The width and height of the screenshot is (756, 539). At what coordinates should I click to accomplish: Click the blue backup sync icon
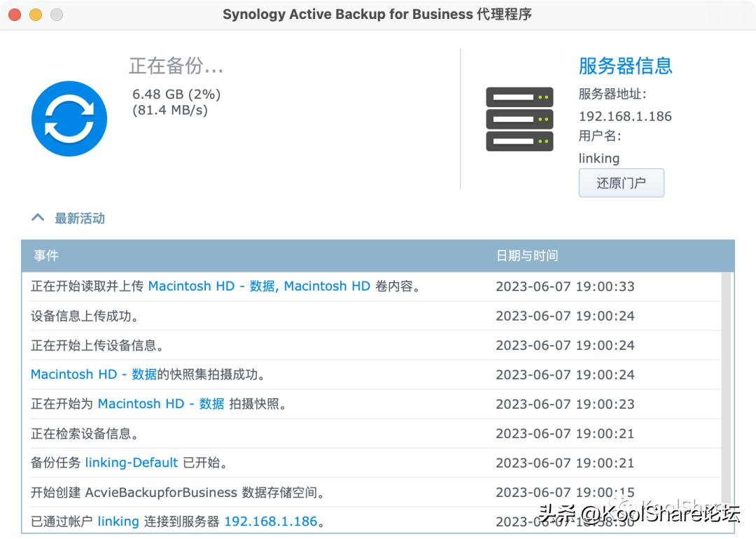69,118
